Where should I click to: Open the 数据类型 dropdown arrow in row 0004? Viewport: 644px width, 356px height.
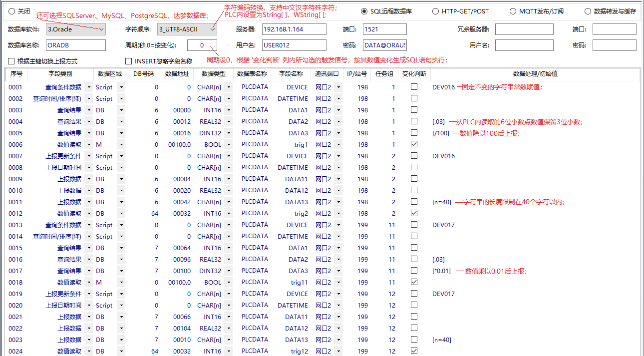tap(229, 121)
